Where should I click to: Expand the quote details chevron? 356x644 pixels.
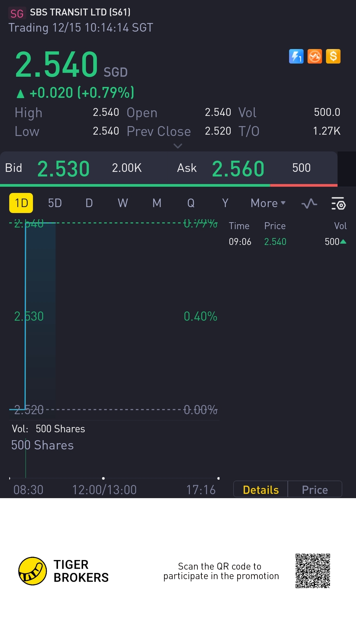(x=178, y=146)
